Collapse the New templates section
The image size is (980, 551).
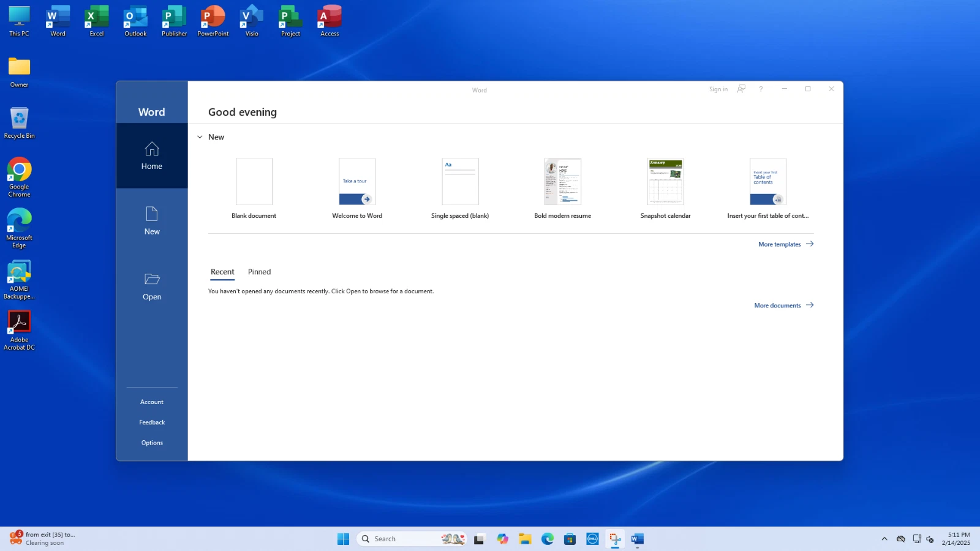coord(200,137)
